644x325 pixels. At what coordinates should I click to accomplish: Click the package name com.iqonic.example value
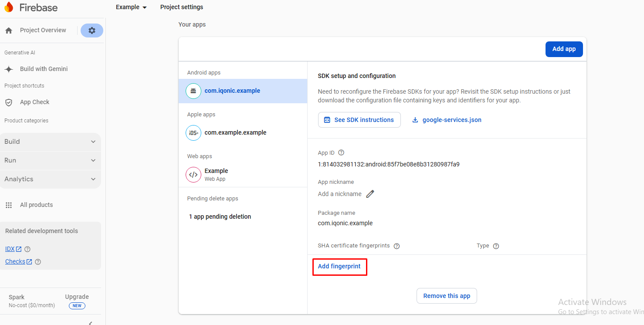point(345,223)
